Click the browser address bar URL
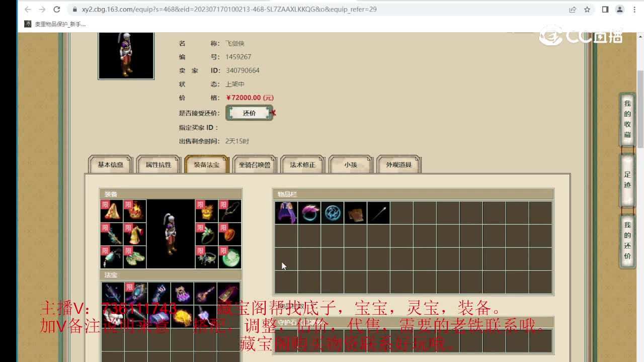The height and width of the screenshot is (362, 644). pyautogui.click(x=229, y=10)
